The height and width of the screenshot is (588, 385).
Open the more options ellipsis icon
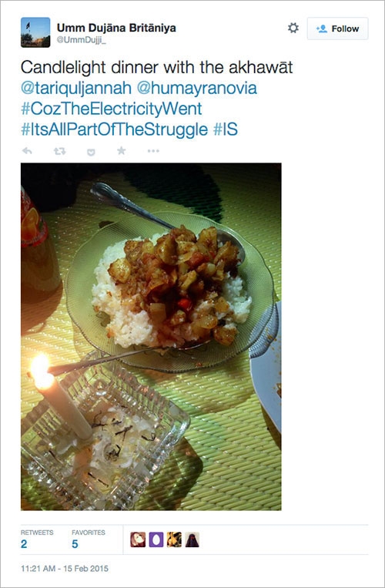pos(153,151)
